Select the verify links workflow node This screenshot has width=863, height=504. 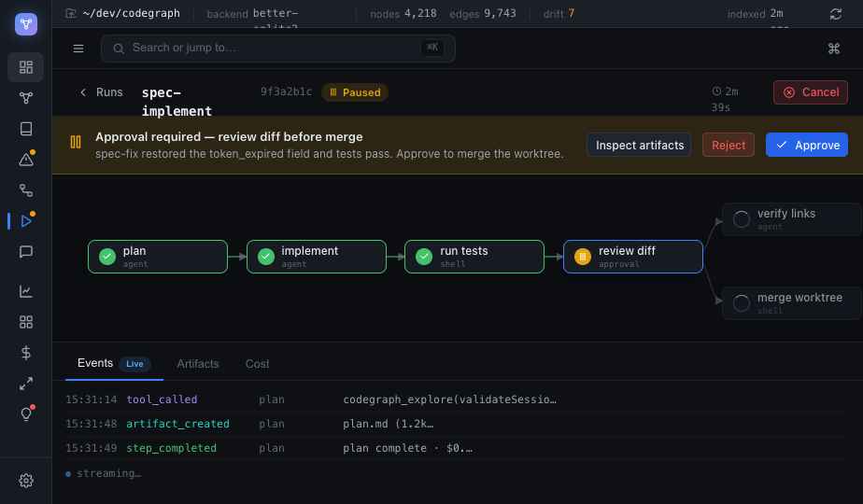coord(791,219)
